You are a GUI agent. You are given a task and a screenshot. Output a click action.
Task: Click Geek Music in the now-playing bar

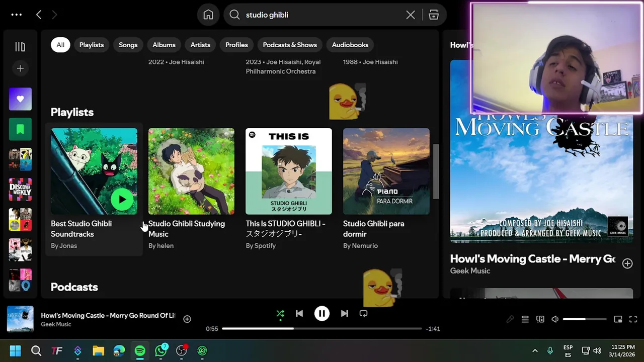pyautogui.click(x=56, y=324)
